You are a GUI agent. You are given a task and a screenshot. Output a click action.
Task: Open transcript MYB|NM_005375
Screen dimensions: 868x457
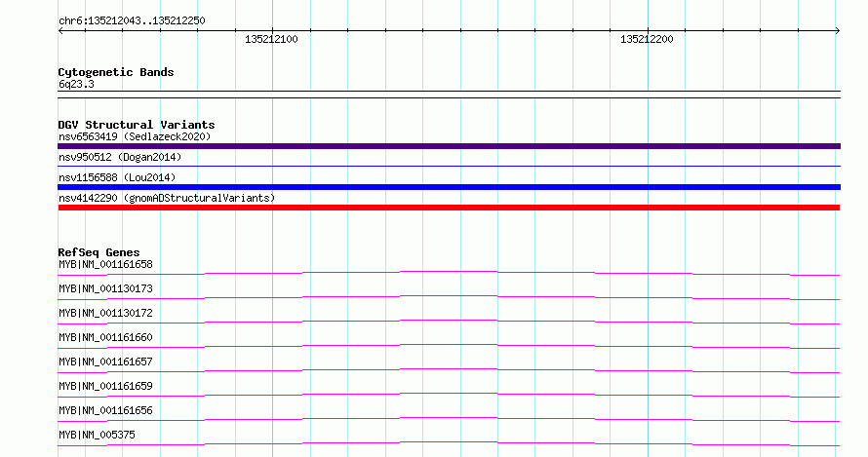[x=97, y=435]
